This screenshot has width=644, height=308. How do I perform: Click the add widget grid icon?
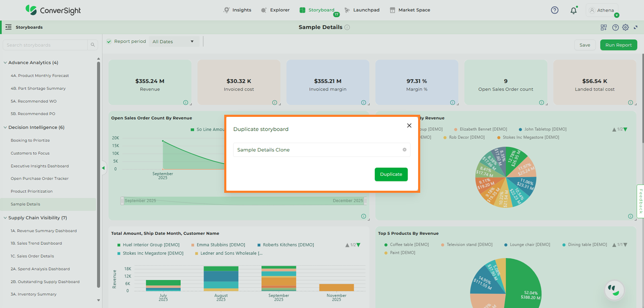(x=604, y=27)
